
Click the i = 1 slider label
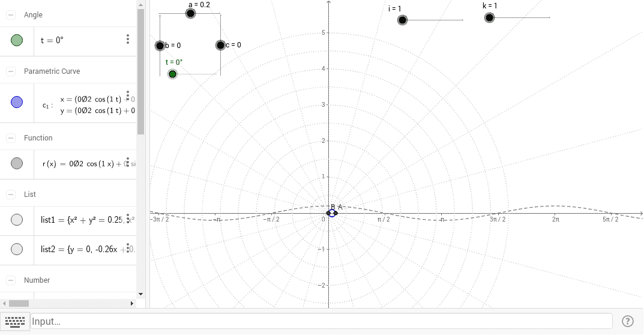click(395, 8)
